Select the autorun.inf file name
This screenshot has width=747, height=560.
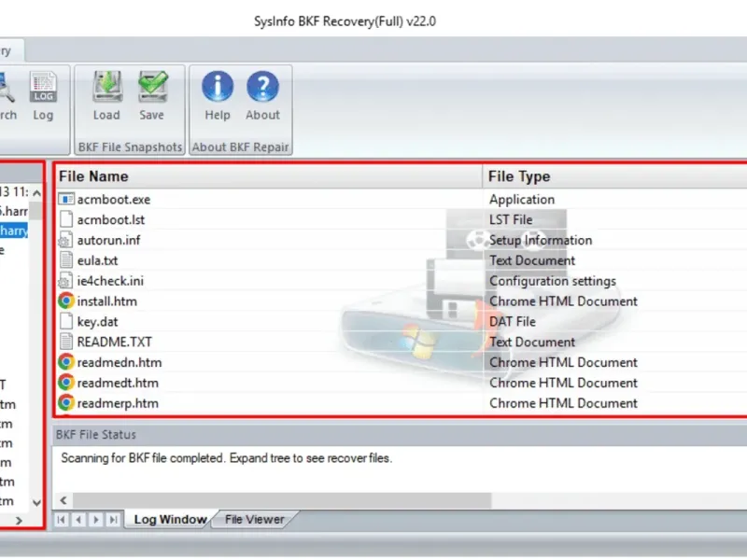[108, 240]
